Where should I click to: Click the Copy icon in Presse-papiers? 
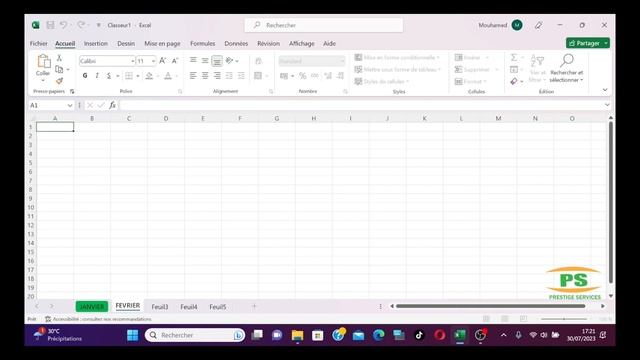[x=59, y=69]
